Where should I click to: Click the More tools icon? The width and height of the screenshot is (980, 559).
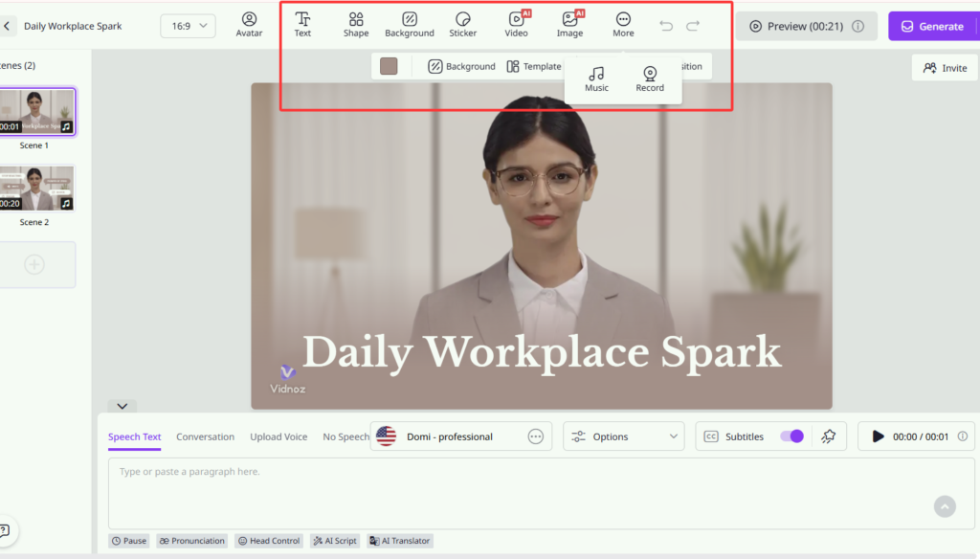pos(623,26)
